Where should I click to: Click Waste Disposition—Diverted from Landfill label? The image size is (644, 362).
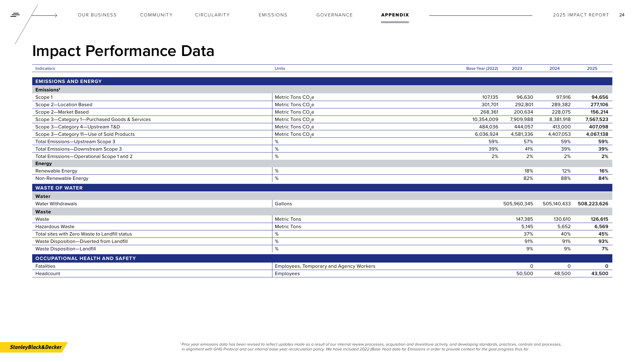point(81,241)
